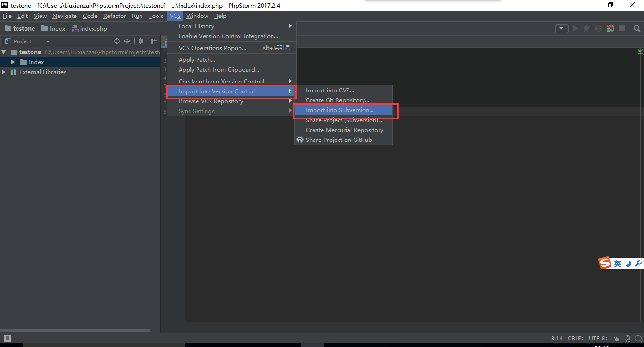The height and width of the screenshot is (347, 644).
Task: Choose Import into Subversion
Action: click(x=343, y=110)
